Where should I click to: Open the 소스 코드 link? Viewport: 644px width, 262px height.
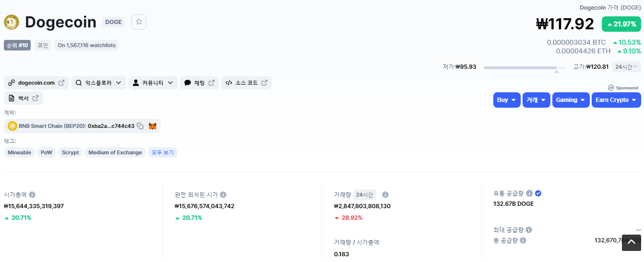click(x=247, y=83)
